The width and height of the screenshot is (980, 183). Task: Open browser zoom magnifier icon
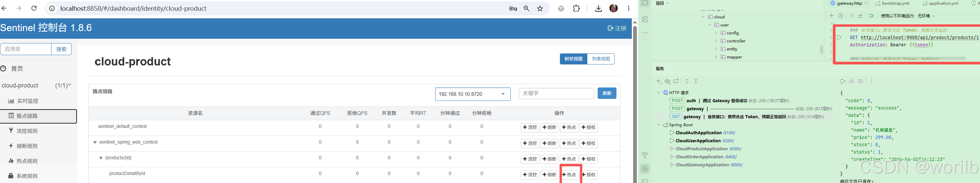(526, 8)
